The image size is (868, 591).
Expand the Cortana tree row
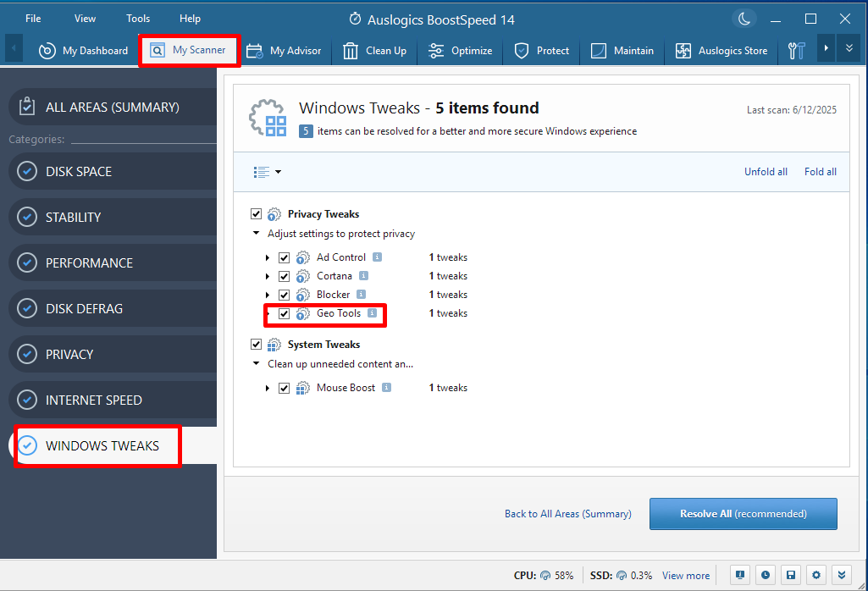coord(268,276)
